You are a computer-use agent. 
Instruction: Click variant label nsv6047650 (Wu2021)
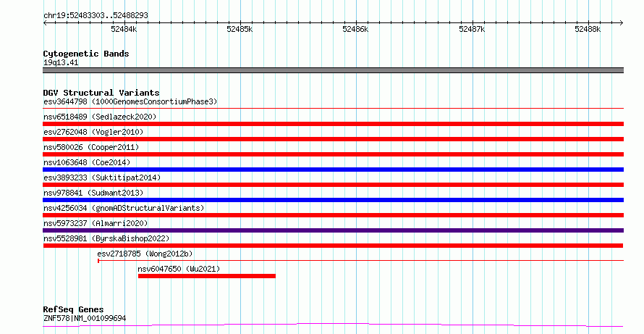tap(179, 269)
